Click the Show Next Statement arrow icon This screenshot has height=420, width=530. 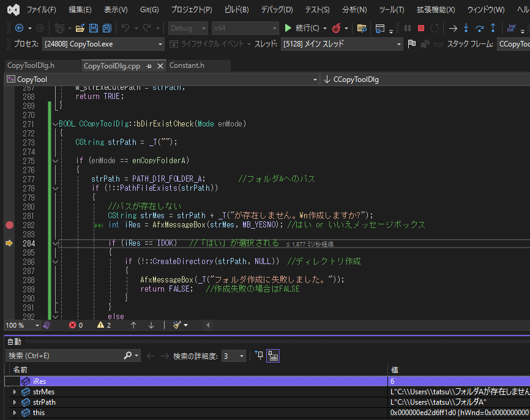[453, 28]
